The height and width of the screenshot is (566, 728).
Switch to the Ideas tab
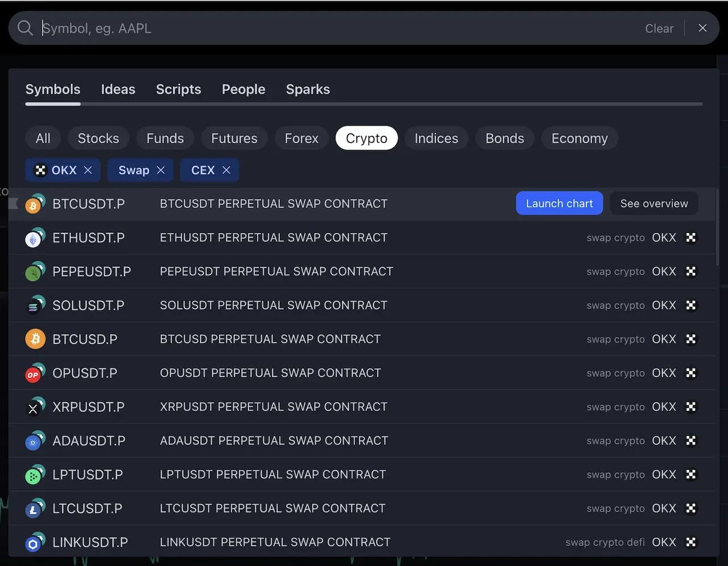[118, 89]
